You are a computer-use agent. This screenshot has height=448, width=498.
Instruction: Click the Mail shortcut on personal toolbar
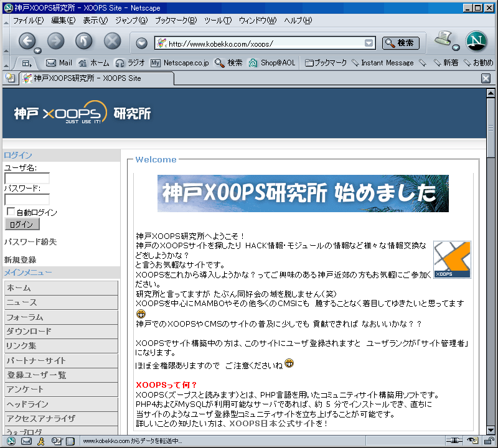pos(59,63)
